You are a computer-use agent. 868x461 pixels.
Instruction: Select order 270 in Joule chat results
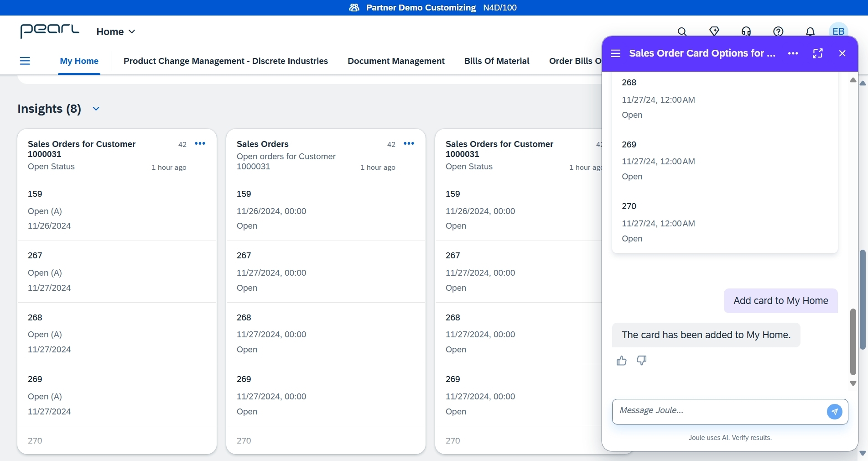(725, 222)
